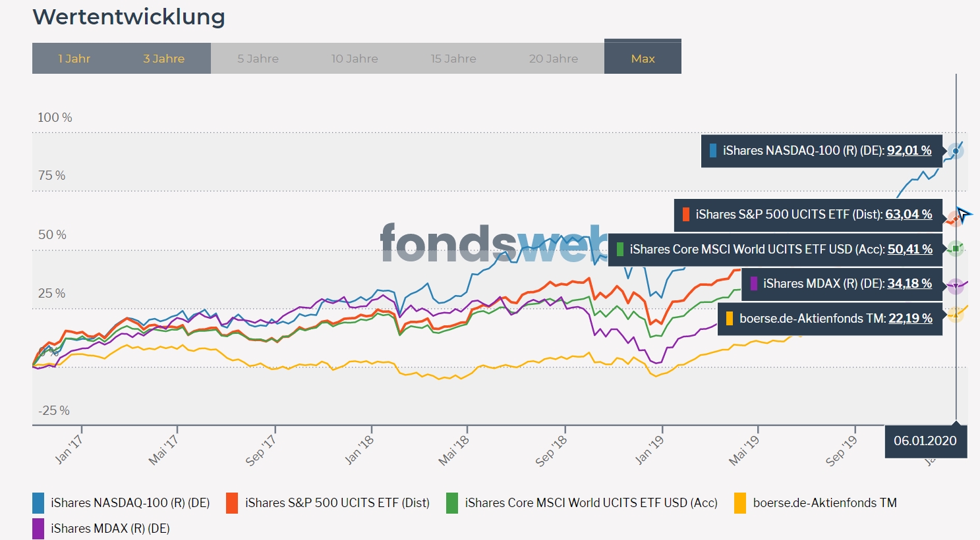The image size is (980, 540).
Task: Click the purple MDAX triangle marker
Action: pyautogui.click(x=956, y=286)
